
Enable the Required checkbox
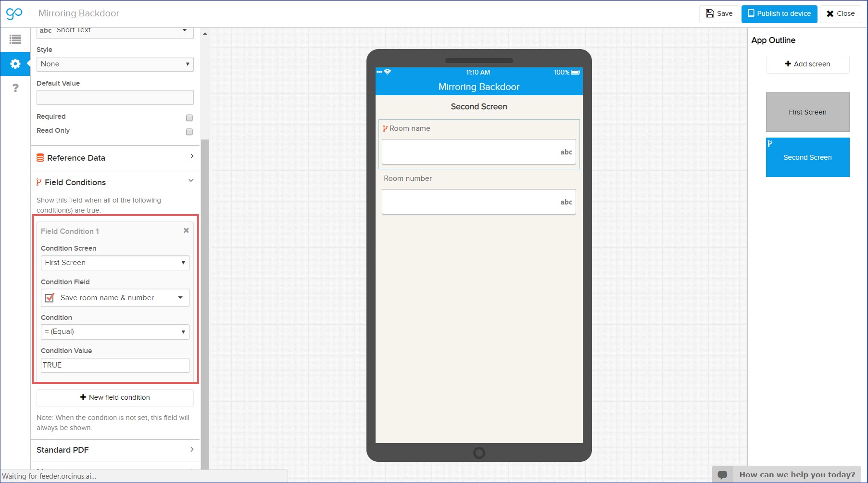pyautogui.click(x=189, y=118)
